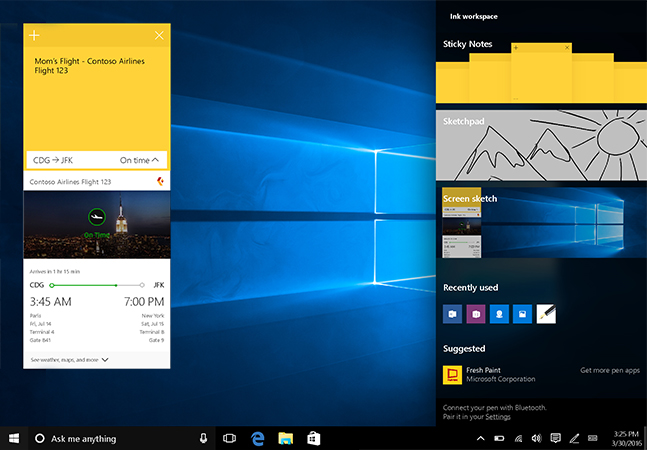Image resolution: width=647 pixels, height=450 pixels.
Task: Open the network Wi-Fi tray icon
Action: point(518,438)
